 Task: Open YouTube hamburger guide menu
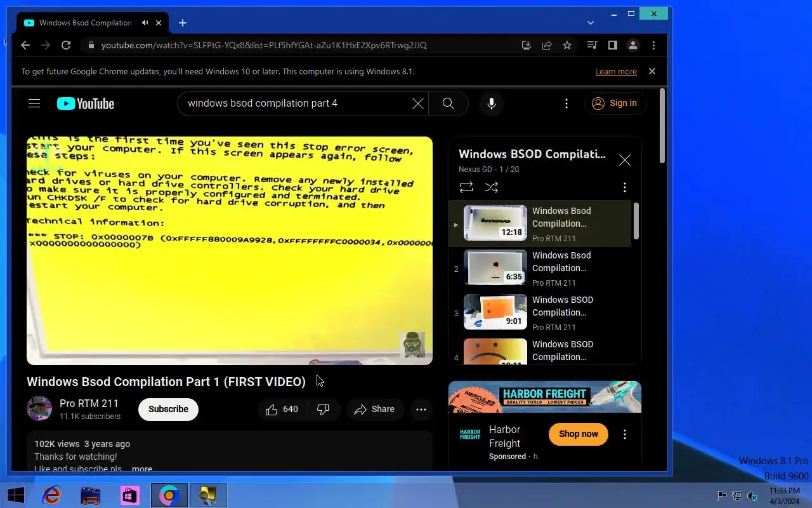pos(34,104)
